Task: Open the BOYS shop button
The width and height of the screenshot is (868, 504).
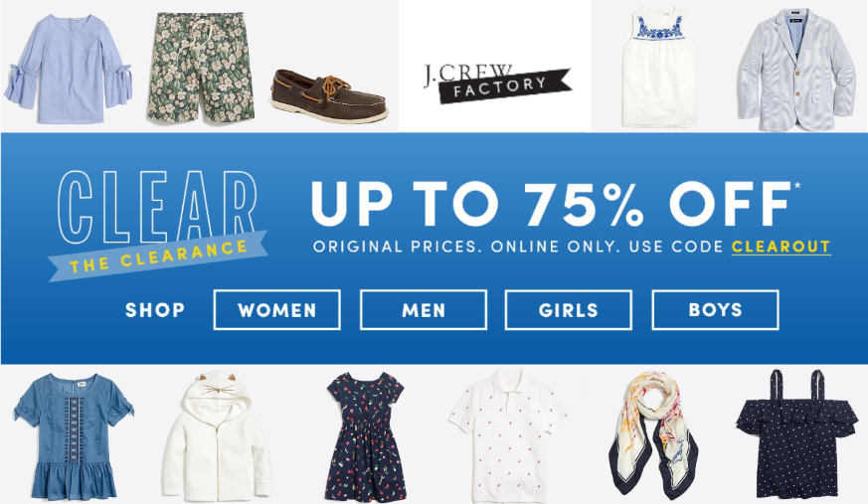Action: (715, 310)
